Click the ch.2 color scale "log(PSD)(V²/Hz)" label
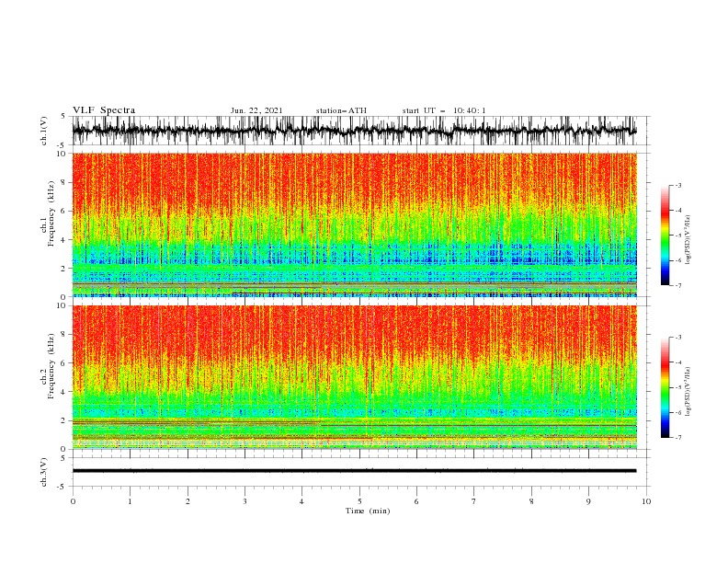Screen dimensions: 728x563 (688, 391)
